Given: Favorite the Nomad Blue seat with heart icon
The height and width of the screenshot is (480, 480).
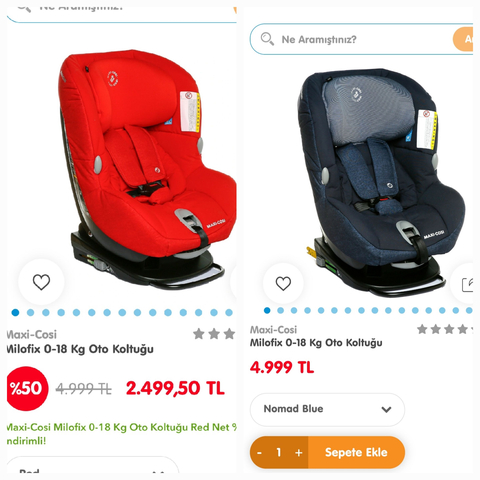Looking at the screenshot, I should click(x=283, y=284).
